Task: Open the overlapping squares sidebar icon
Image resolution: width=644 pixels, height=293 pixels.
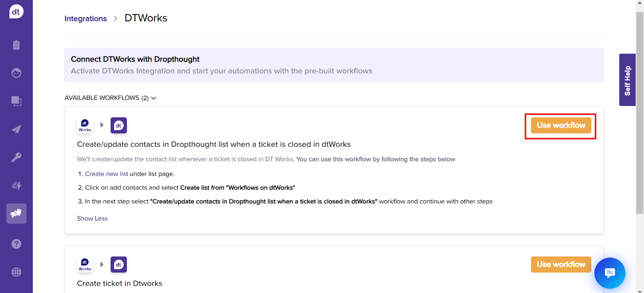Action: coord(16,101)
